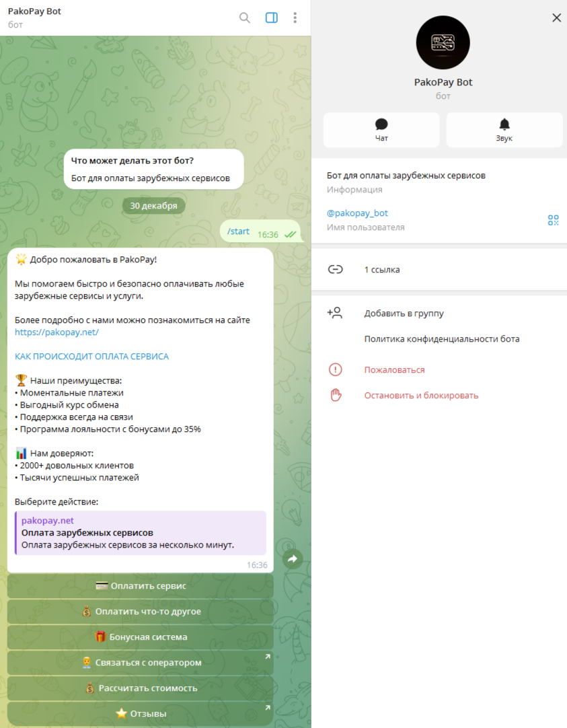Viewport: 567px width, 728px height.
Task: Mute notifications with the Звук bell button
Action: (504, 130)
